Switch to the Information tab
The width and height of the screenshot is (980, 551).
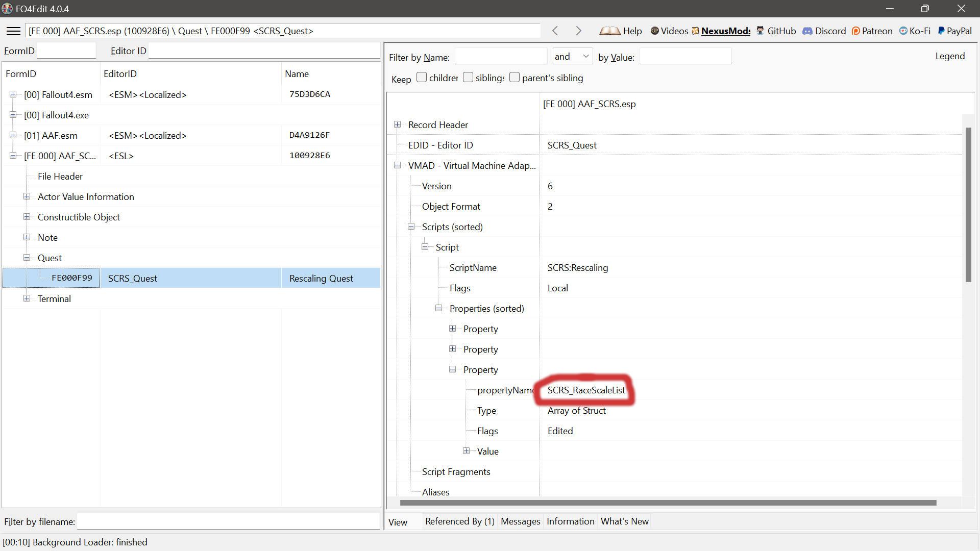[x=571, y=521]
